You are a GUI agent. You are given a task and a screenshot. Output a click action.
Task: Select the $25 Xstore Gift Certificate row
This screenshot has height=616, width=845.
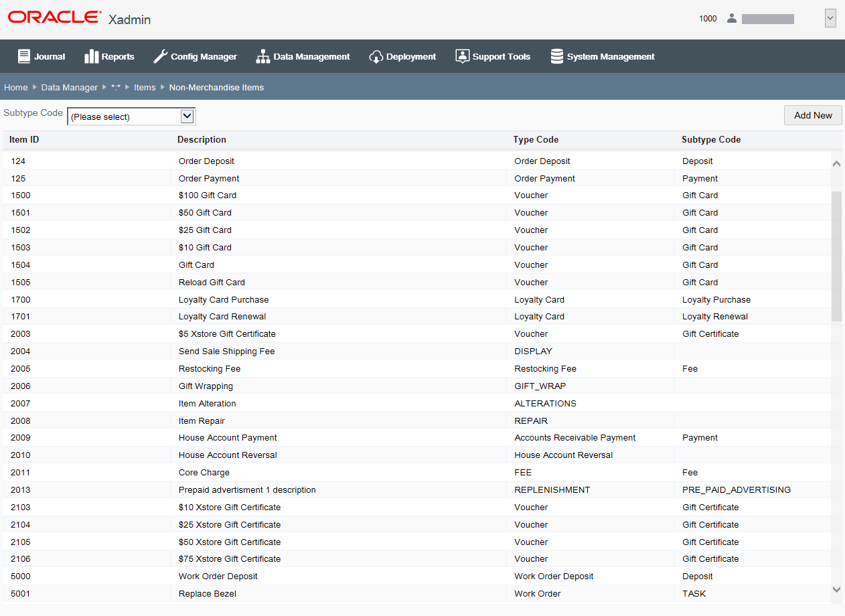pyautogui.click(x=416, y=525)
